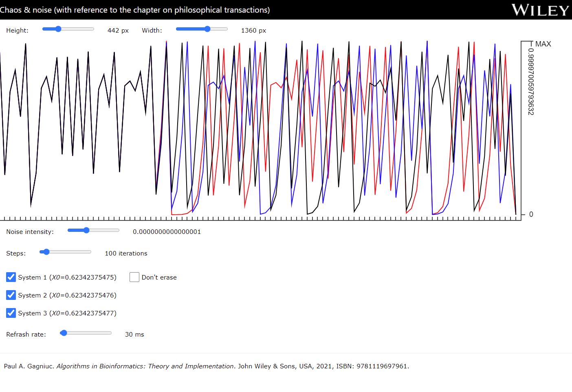Click the 0 axis label beside the chart
The height and width of the screenshot is (392, 572).
[x=531, y=214]
